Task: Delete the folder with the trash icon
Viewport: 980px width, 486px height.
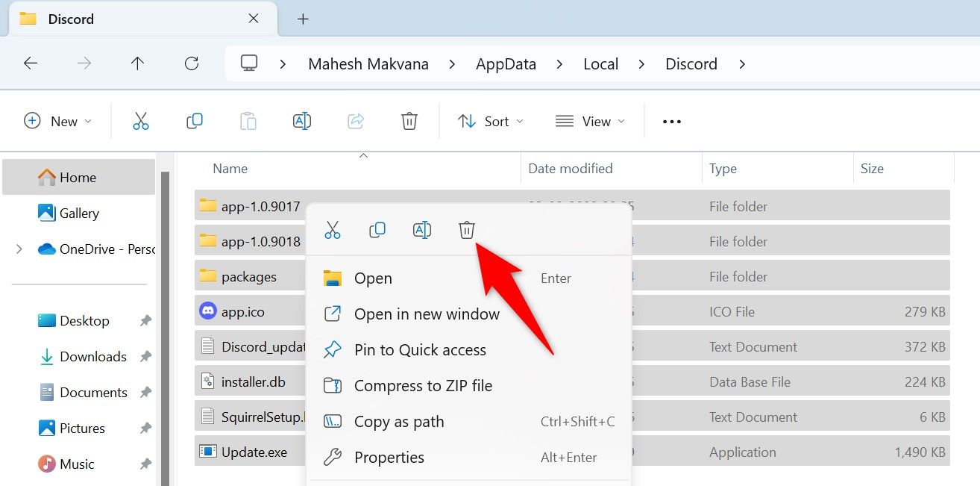Action: (x=467, y=230)
